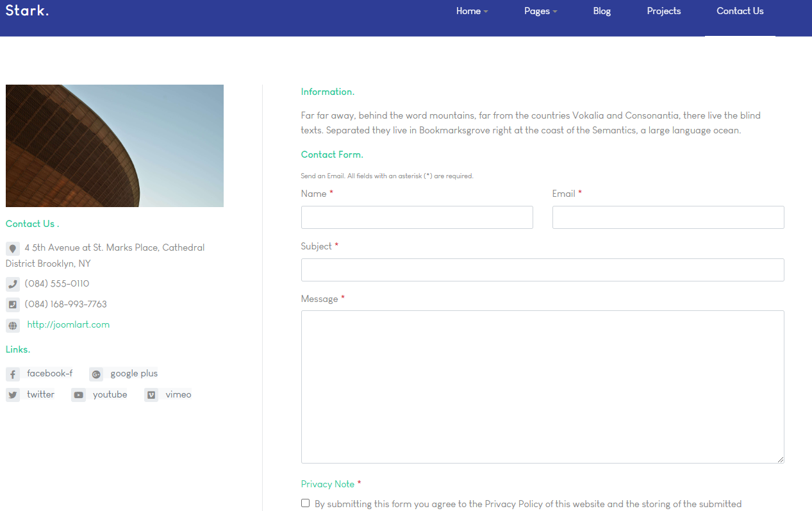Click the Message box resize handle

780,459
